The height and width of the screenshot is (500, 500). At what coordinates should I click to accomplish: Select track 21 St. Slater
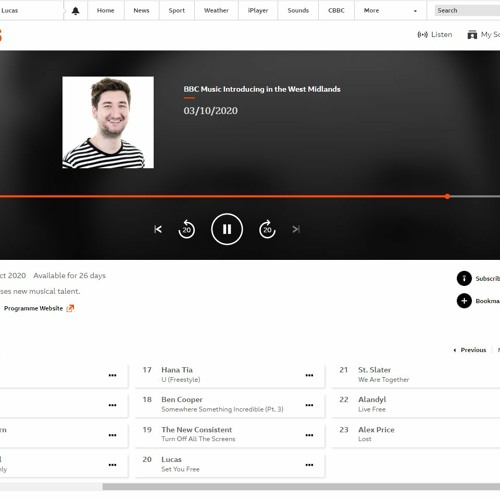pyautogui.click(x=416, y=375)
